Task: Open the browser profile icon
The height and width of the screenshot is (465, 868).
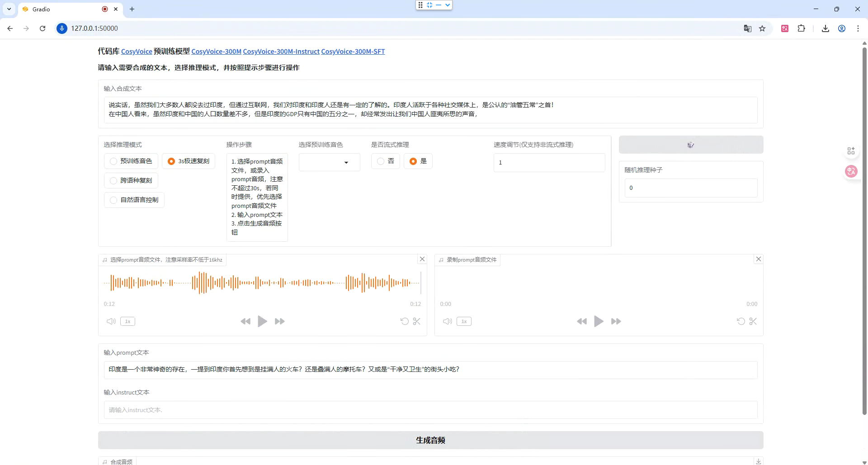Action: point(842,28)
